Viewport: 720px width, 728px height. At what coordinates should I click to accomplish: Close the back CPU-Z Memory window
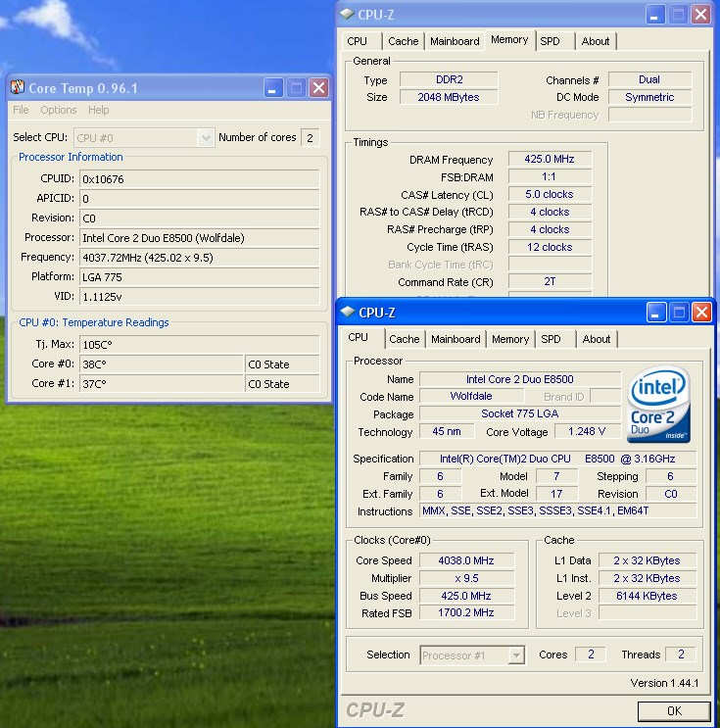tap(701, 14)
